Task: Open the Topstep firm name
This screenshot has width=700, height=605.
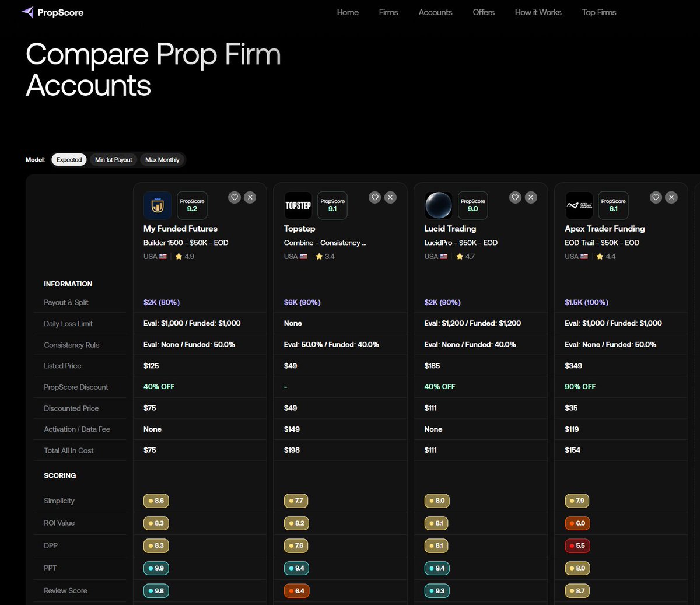Action: (x=299, y=229)
